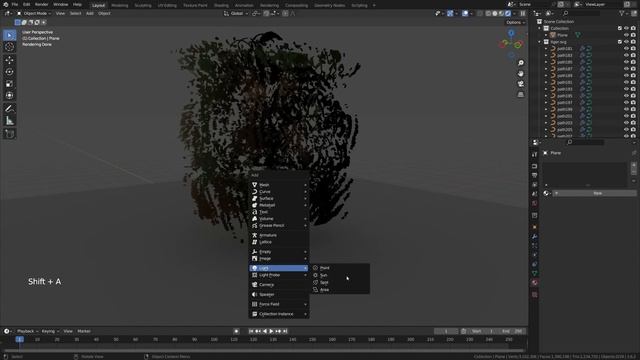The image size is (640, 360).
Task: Select the current frame marker on timeline
Action: point(19,339)
